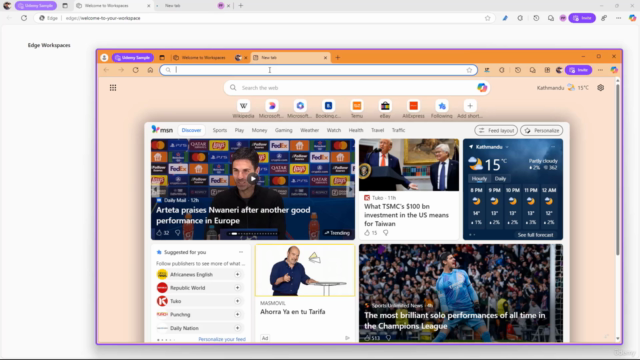Open Suggested for you options menu
The height and width of the screenshot is (360, 640).
(241, 252)
